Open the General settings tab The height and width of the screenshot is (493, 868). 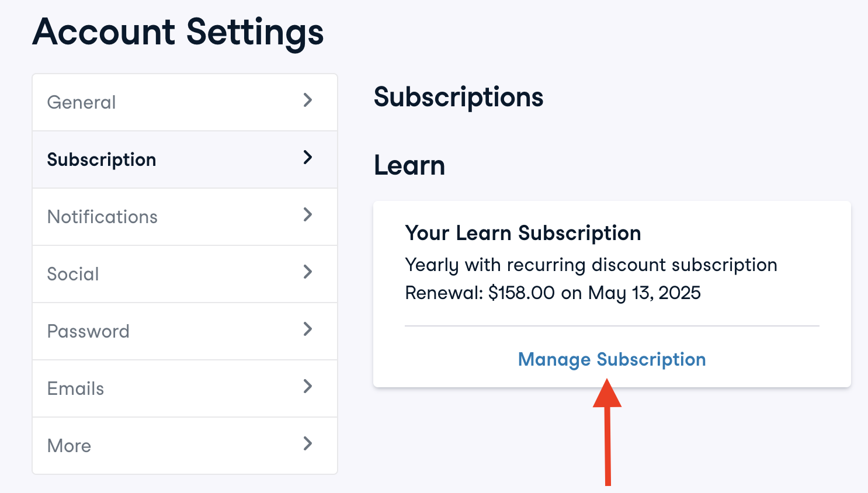pyautogui.click(x=82, y=103)
